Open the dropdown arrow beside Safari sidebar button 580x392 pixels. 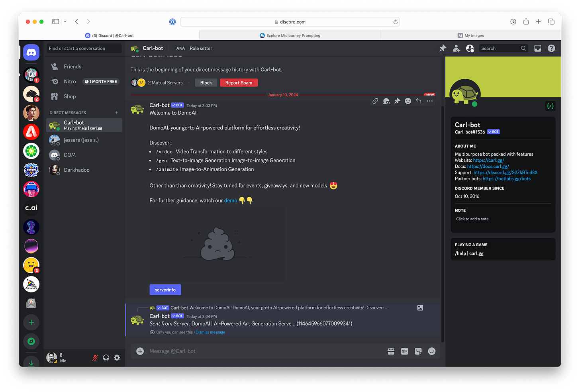point(65,22)
